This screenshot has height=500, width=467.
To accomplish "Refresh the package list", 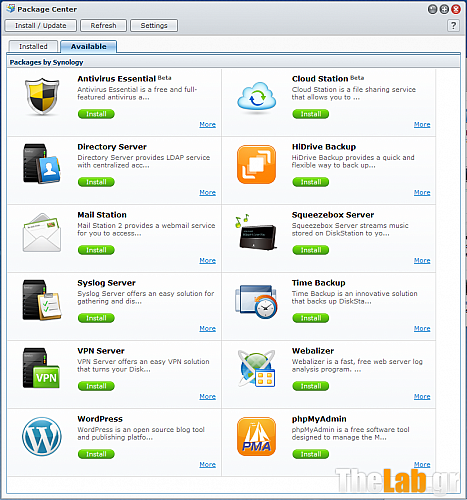I will (103, 26).
